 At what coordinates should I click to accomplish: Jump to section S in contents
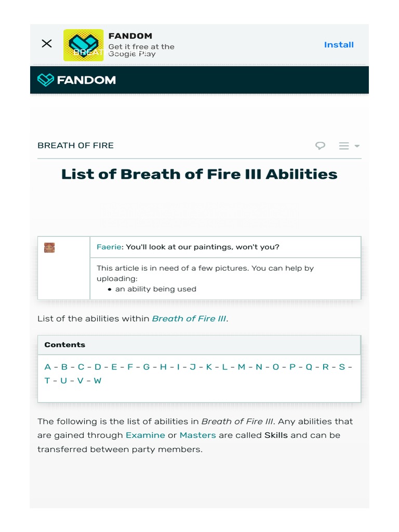(342, 367)
